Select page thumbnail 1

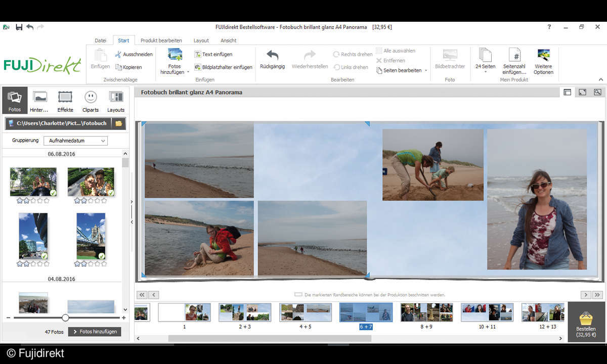pos(184,312)
